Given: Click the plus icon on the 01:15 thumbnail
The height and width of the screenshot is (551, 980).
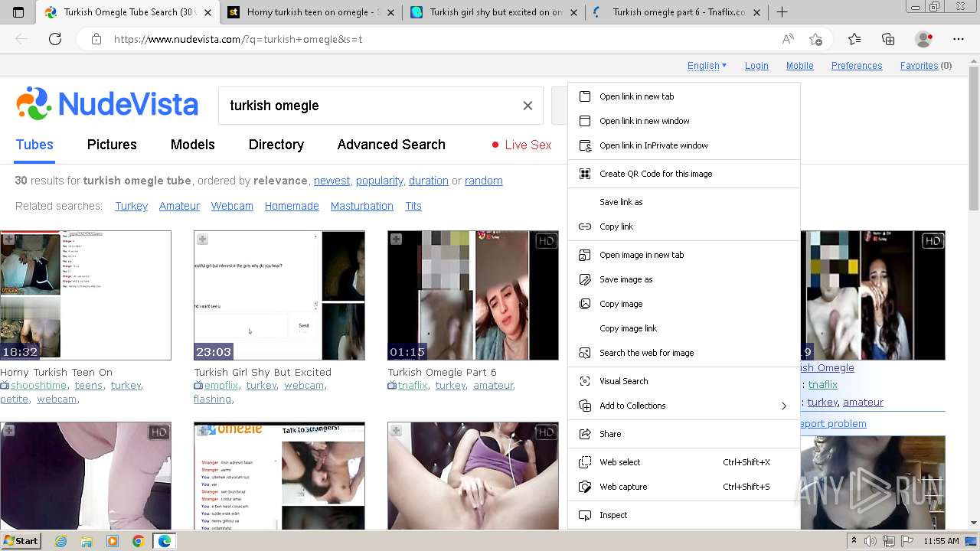Looking at the screenshot, I should [x=396, y=240].
